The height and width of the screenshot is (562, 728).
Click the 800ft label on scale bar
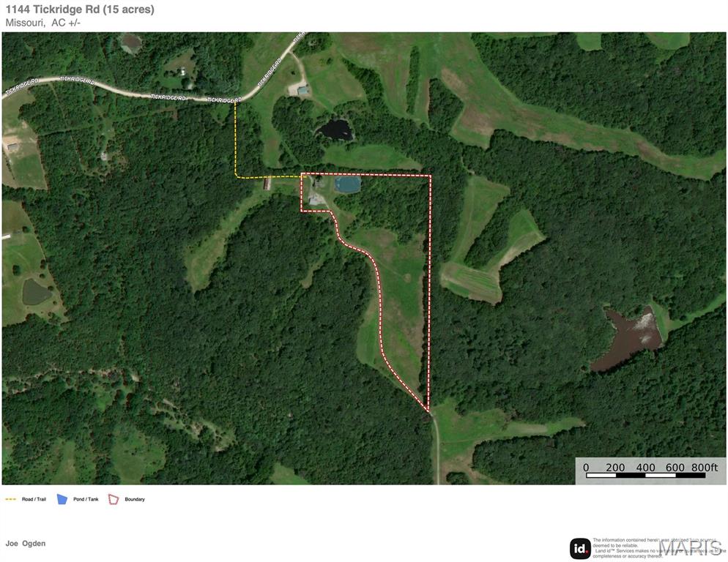click(x=705, y=468)
